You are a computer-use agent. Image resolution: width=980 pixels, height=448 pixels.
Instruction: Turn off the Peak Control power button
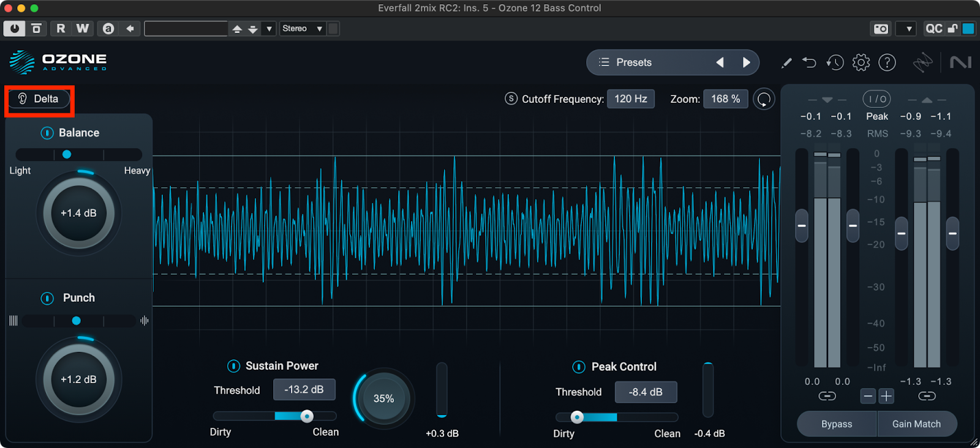pyautogui.click(x=579, y=367)
